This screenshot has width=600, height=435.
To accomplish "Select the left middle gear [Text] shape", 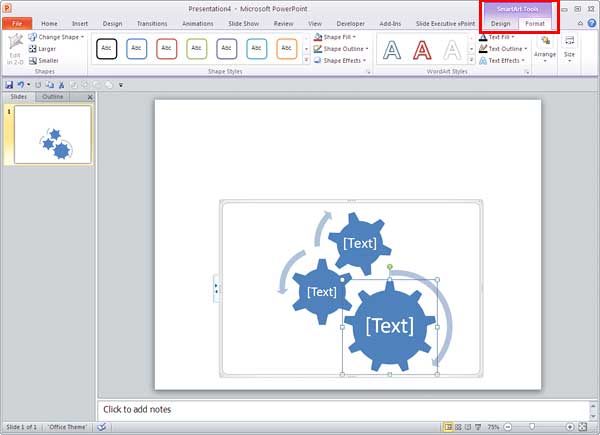I will click(x=321, y=292).
